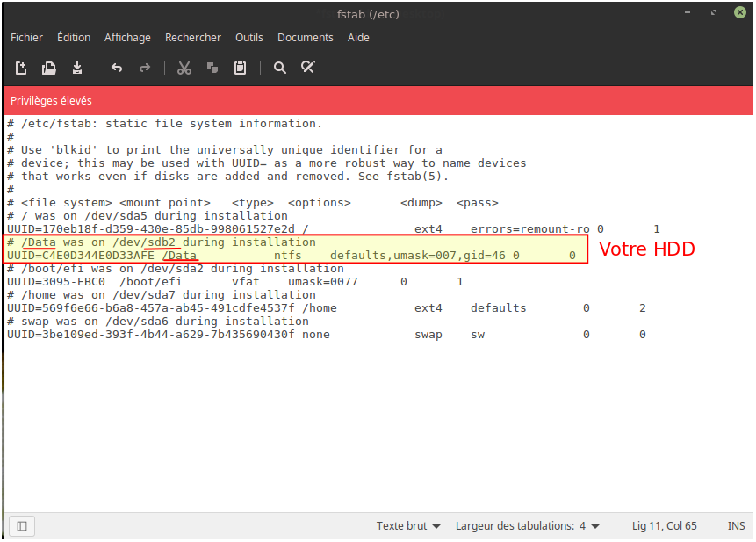Click the UUID=C4E0D344E0D33AFE text
756x542 pixels.
81,256
